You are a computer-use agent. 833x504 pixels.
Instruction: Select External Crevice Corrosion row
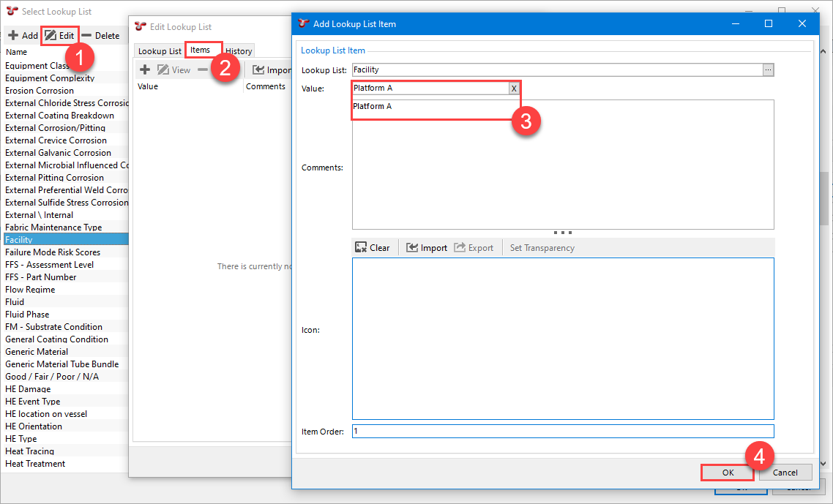coord(66,140)
